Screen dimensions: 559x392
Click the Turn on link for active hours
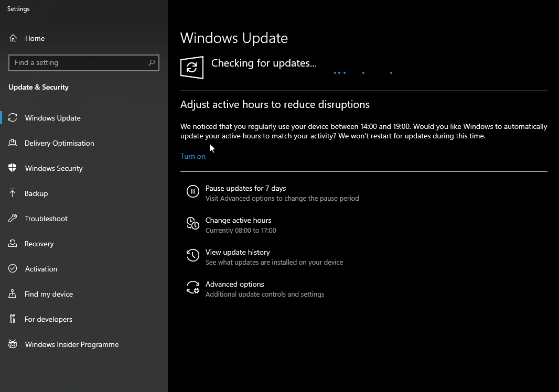[193, 156]
